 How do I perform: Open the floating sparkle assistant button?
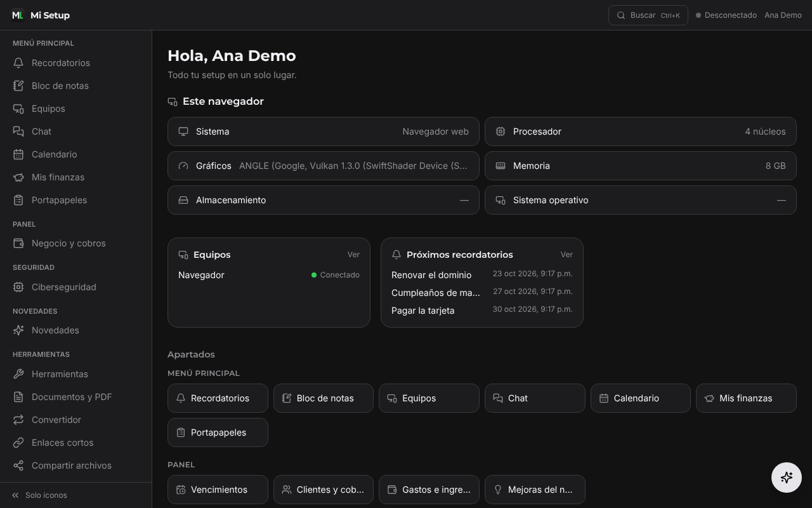(x=787, y=478)
